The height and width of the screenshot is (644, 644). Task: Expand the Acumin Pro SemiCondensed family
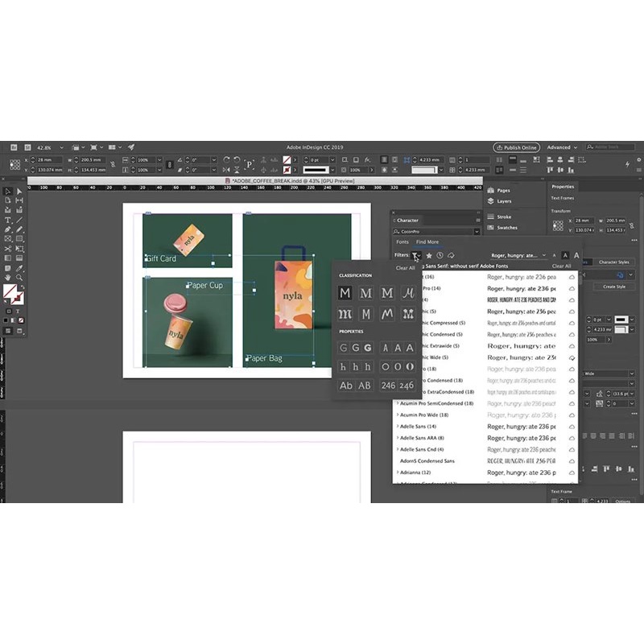coord(398,403)
